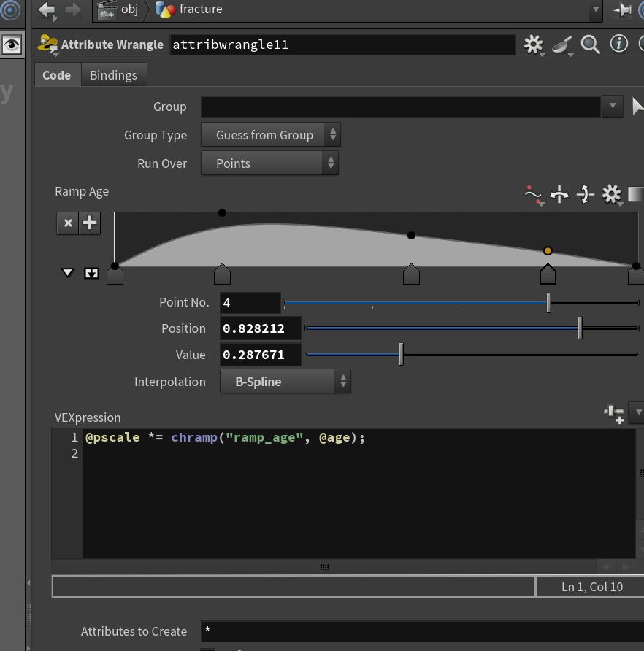Viewport: 644px width, 651px height.
Task: Open ramp settings gear menu
Action: pos(611,194)
